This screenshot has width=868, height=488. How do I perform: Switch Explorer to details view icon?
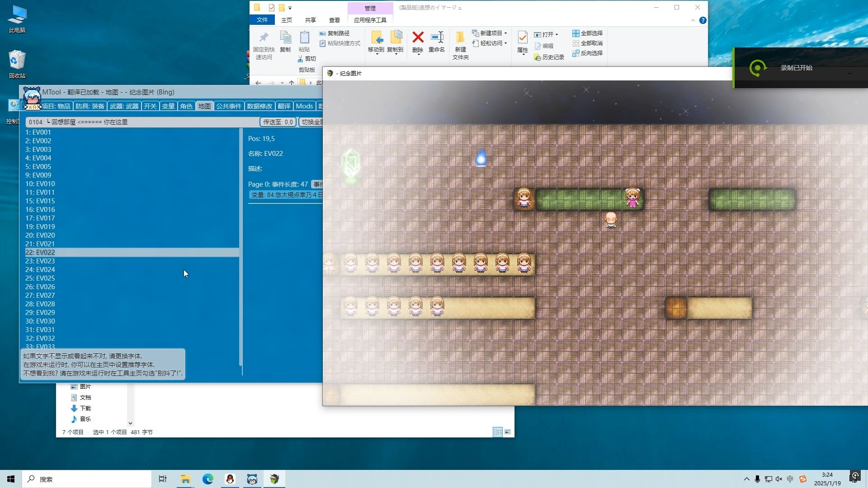pos(498,432)
